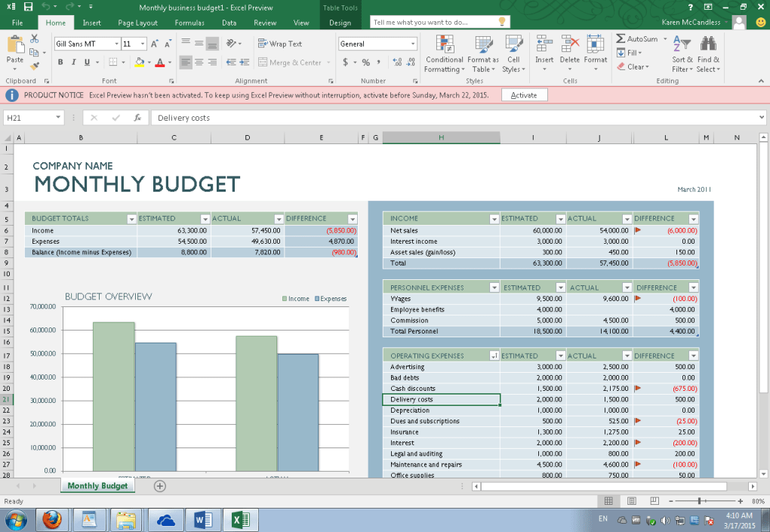
Task: Click the font color red A swatch
Action: [x=160, y=63]
